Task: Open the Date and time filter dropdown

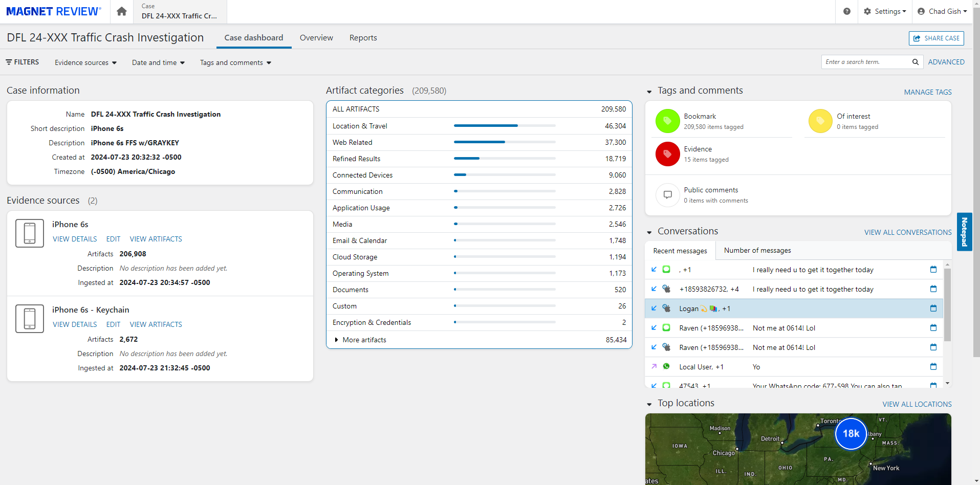Action: pos(158,62)
